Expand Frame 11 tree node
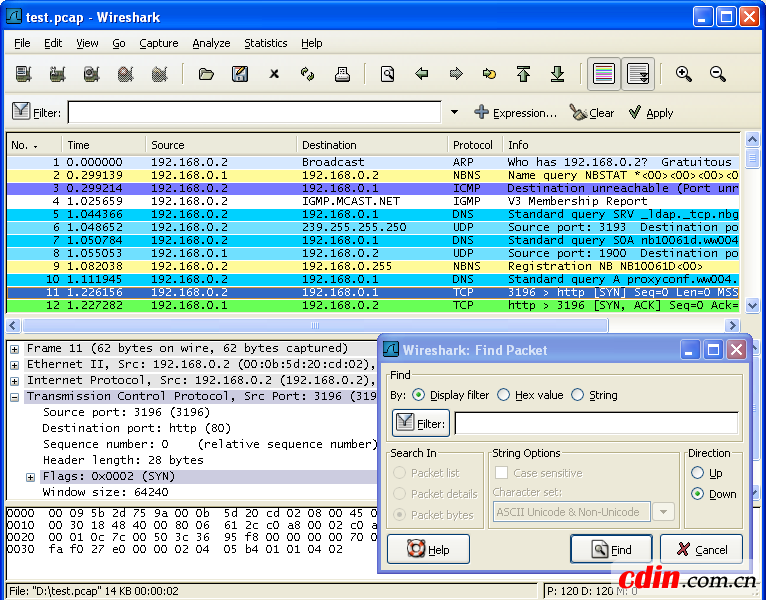 (15, 349)
